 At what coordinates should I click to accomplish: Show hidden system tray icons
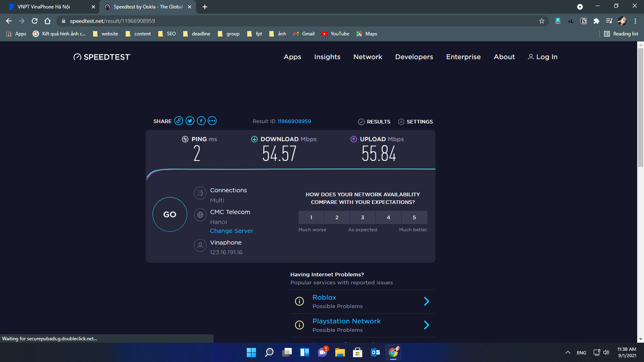[568, 353]
